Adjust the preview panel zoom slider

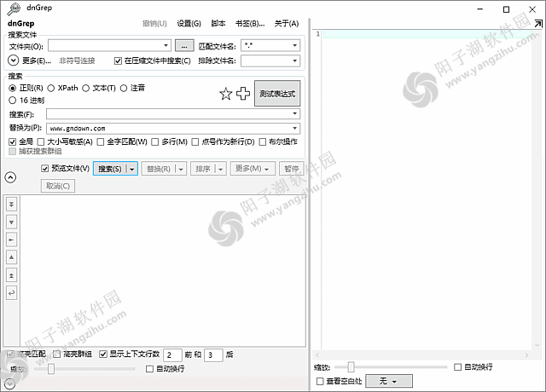[x=351, y=367]
